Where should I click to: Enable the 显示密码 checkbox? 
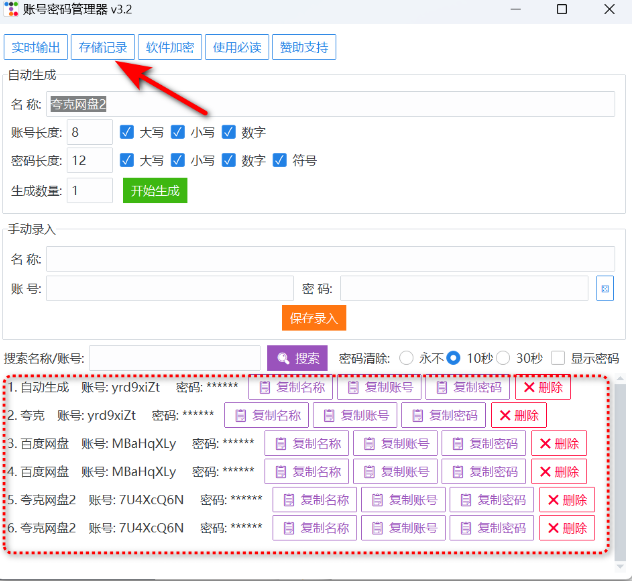click(x=558, y=358)
